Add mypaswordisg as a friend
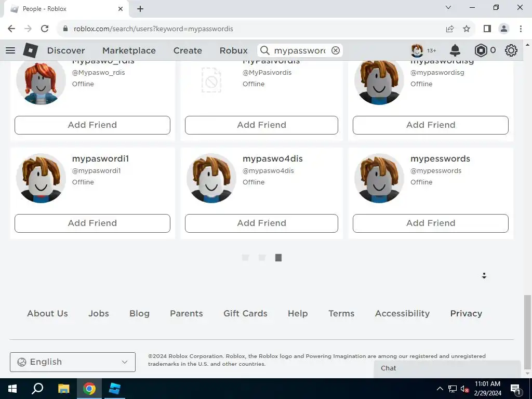 coord(431,125)
